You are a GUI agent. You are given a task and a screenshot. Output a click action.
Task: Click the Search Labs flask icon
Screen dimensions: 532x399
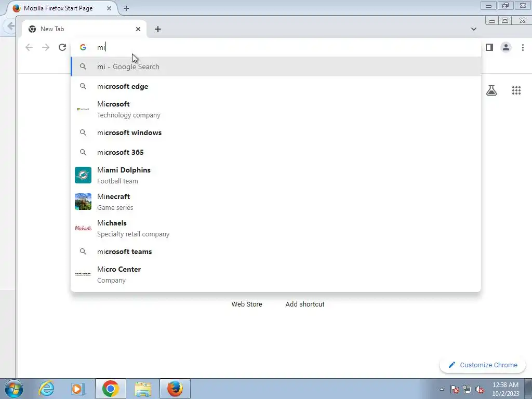[x=491, y=90]
